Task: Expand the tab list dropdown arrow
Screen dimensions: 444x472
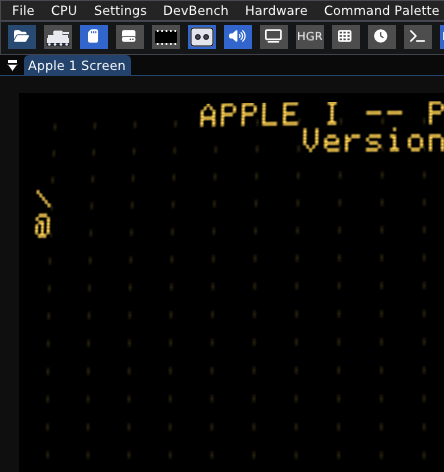Action: click(12, 66)
